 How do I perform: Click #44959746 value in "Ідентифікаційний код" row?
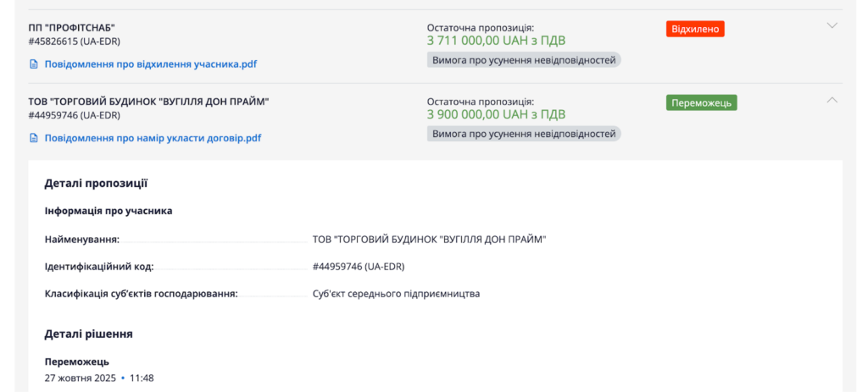tap(359, 267)
